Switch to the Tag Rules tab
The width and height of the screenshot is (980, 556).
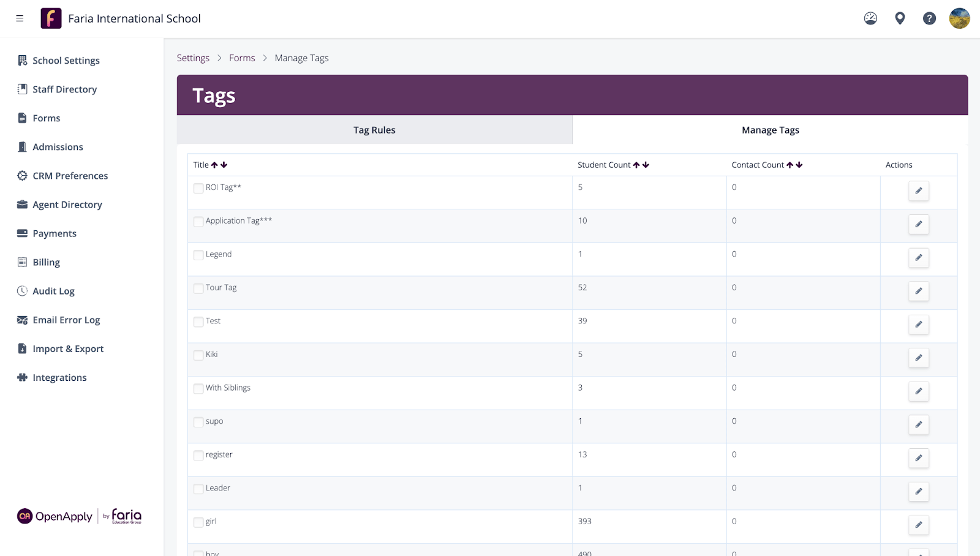374,130
